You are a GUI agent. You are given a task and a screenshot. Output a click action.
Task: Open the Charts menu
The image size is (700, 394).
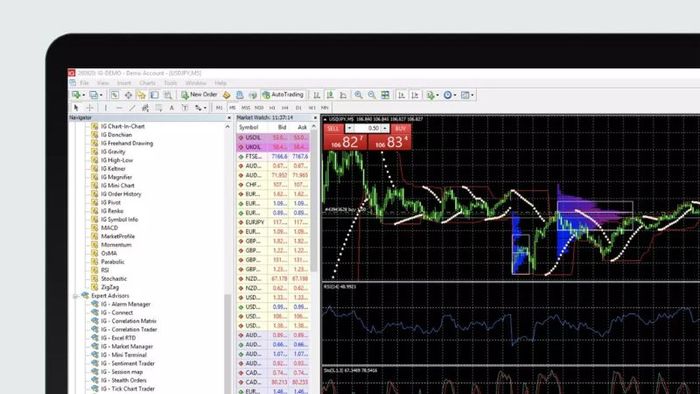tap(147, 83)
